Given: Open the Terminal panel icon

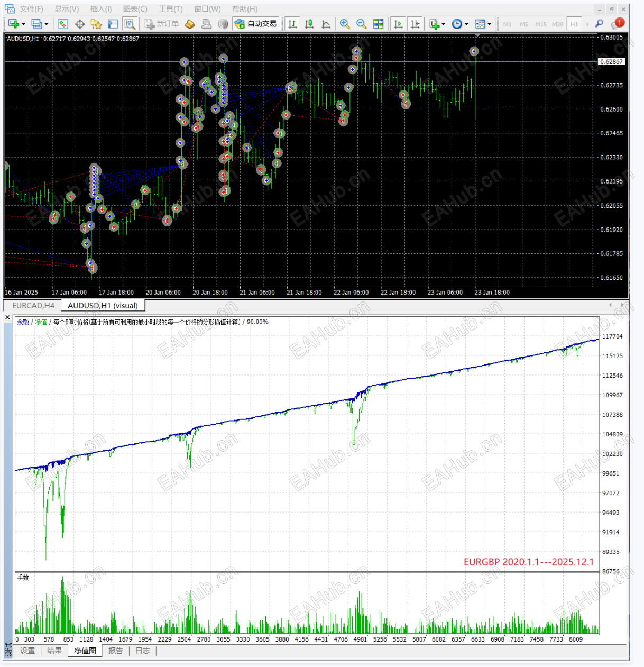Looking at the screenshot, I should coord(113,24).
